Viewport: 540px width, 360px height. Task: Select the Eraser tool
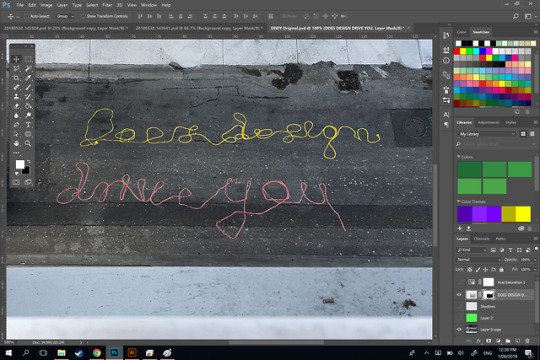coord(16,106)
